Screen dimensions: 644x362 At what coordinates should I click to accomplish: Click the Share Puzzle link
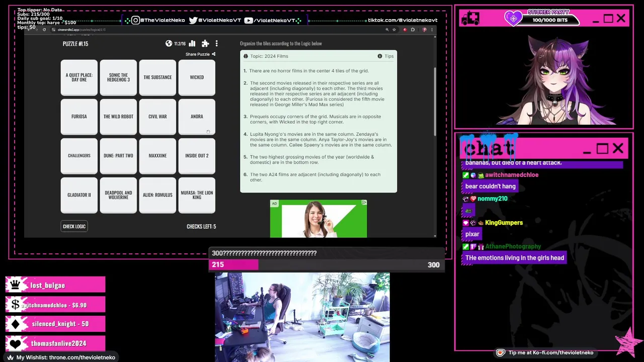pos(200,54)
